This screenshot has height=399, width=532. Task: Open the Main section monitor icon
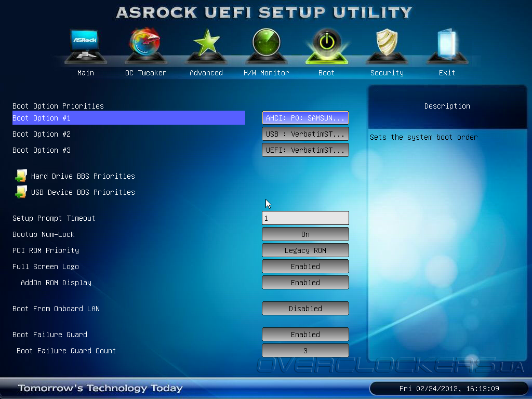click(85, 46)
